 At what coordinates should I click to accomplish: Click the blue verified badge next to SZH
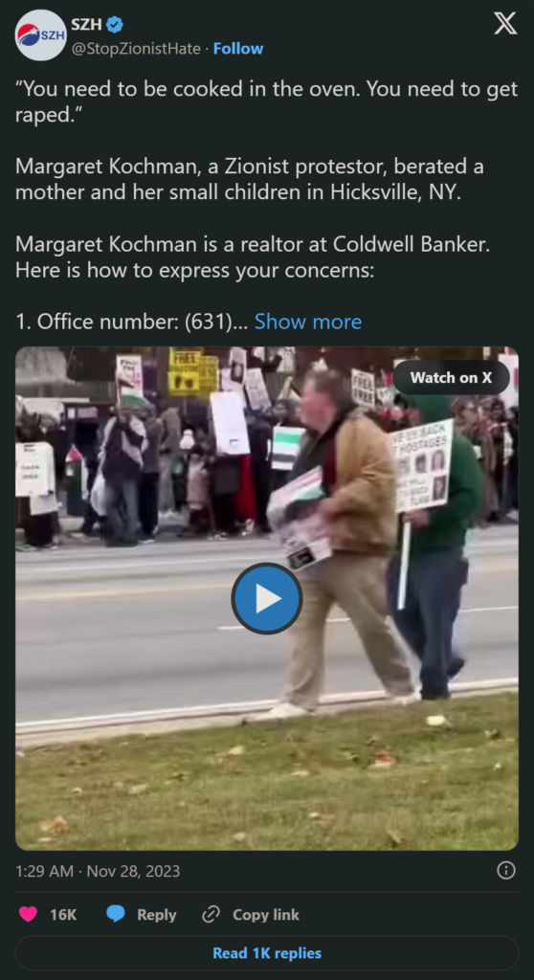pos(115,25)
